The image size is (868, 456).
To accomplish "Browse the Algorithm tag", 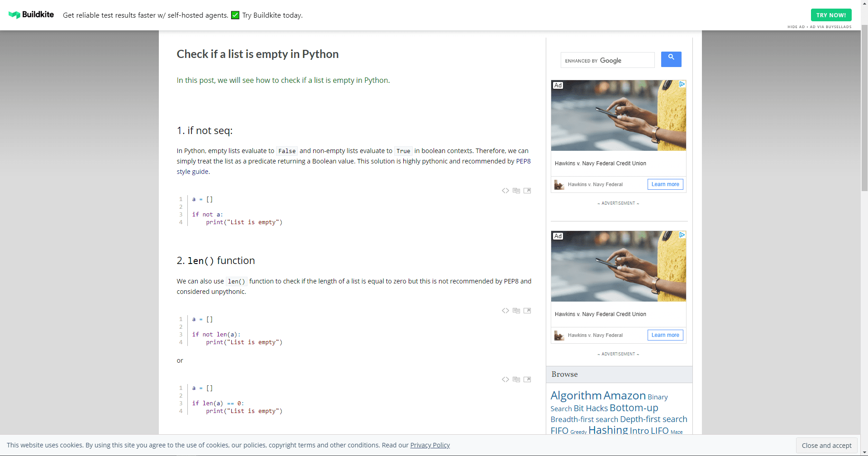I will [576, 395].
